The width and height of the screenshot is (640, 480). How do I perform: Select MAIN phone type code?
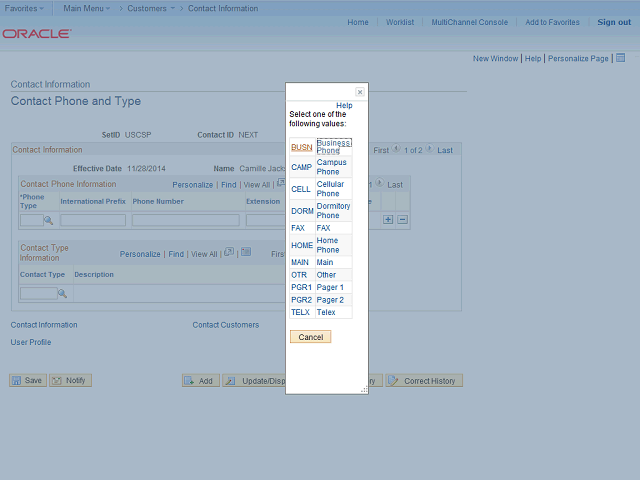coord(300,262)
